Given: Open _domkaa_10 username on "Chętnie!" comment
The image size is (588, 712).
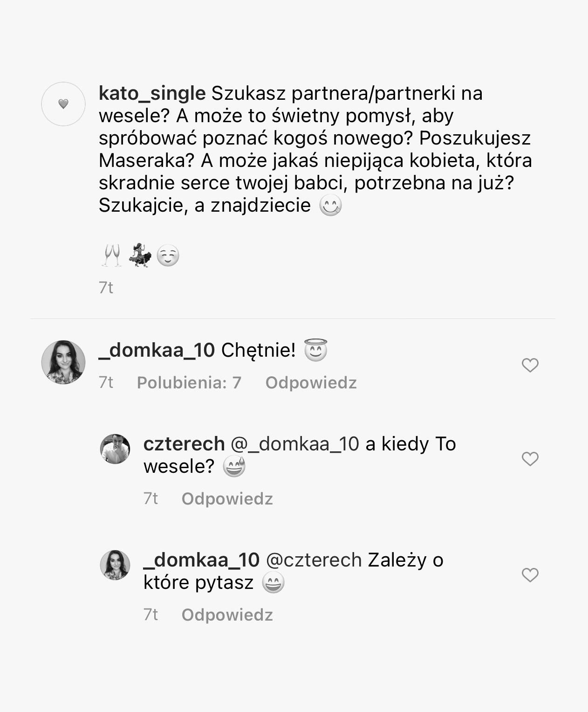Looking at the screenshot, I should pyautogui.click(x=157, y=350).
